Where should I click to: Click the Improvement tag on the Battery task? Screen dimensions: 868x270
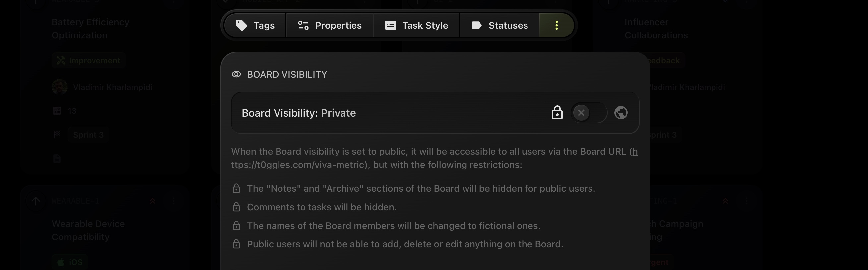click(89, 61)
